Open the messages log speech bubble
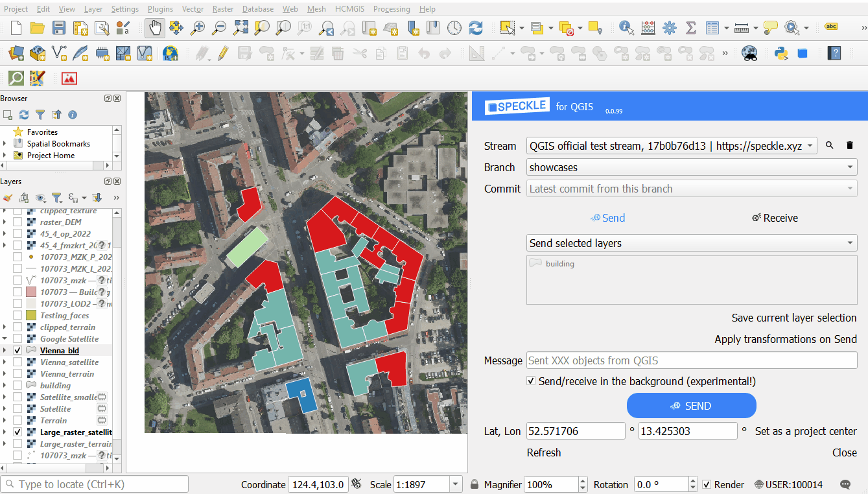This screenshot has width=868, height=494. [x=845, y=484]
